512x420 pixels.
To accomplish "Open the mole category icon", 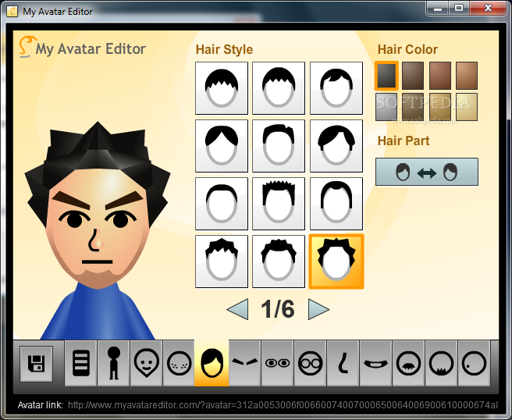I will pyautogui.click(x=474, y=363).
